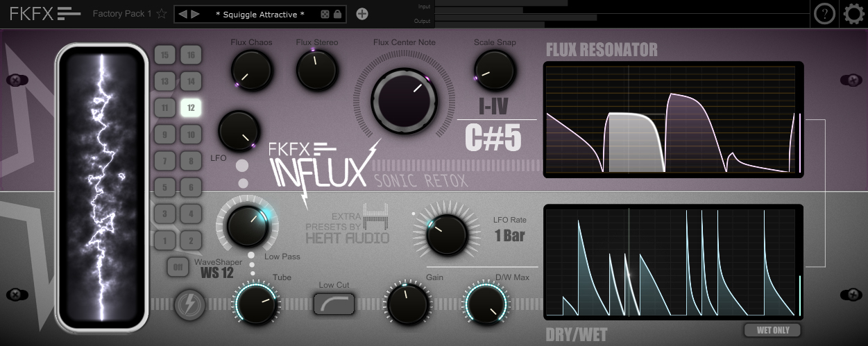The width and height of the screenshot is (868, 346).
Task: Open the Factory Pack 1 bank selector
Action: [121, 13]
